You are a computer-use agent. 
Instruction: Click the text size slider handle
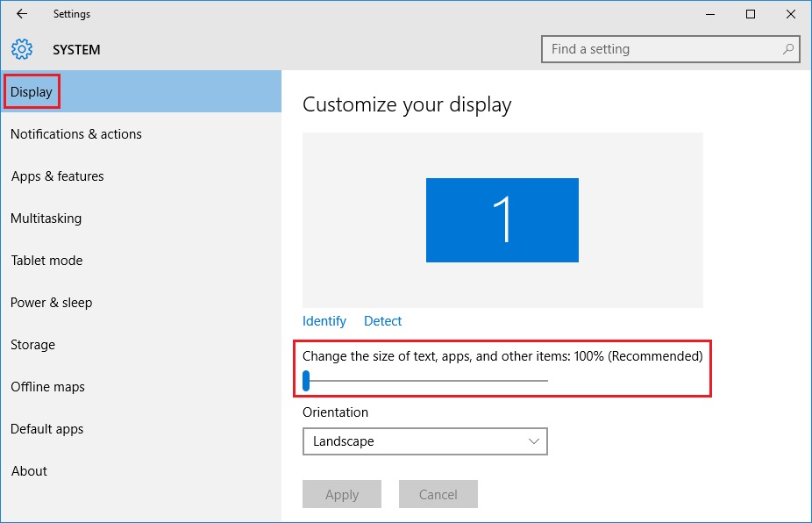(x=306, y=381)
